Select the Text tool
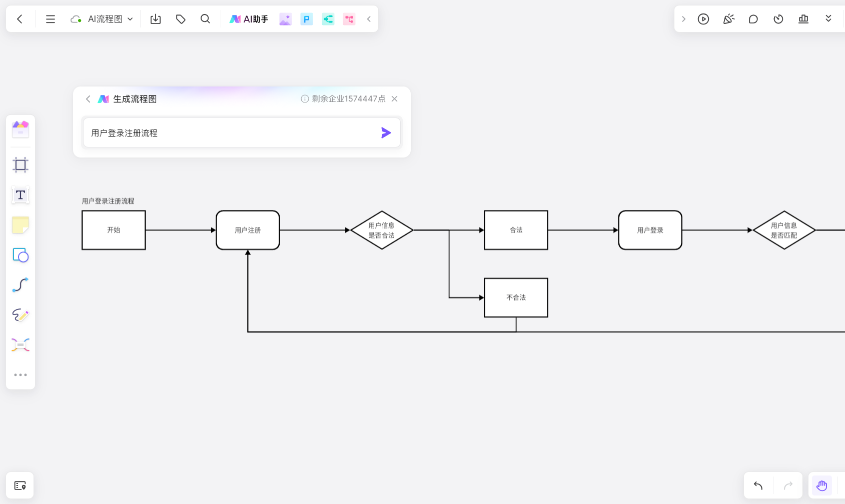This screenshot has height=504, width=845. (21, 195)
